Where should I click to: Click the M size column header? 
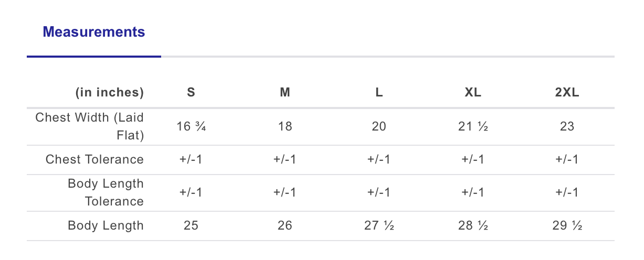pos(285,93)
